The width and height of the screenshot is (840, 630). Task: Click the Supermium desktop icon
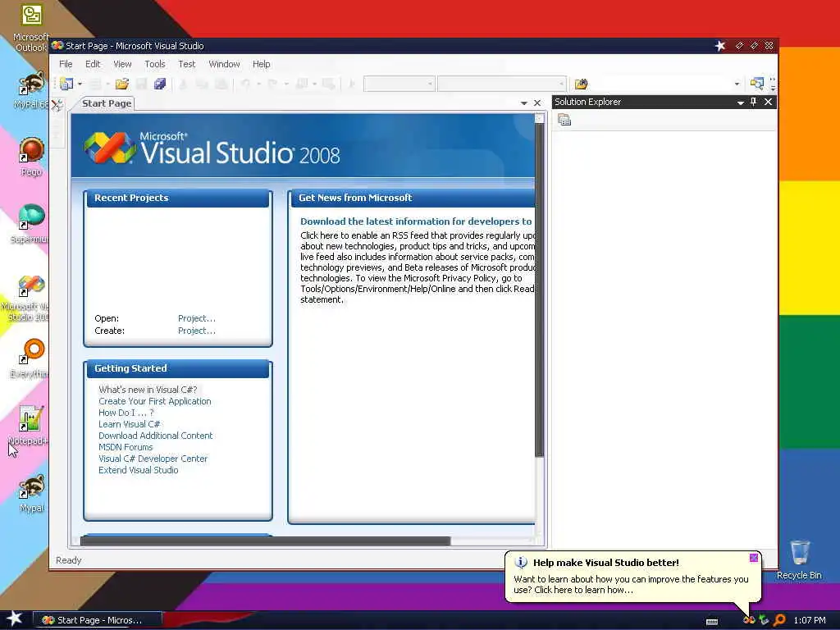point(30,223)
